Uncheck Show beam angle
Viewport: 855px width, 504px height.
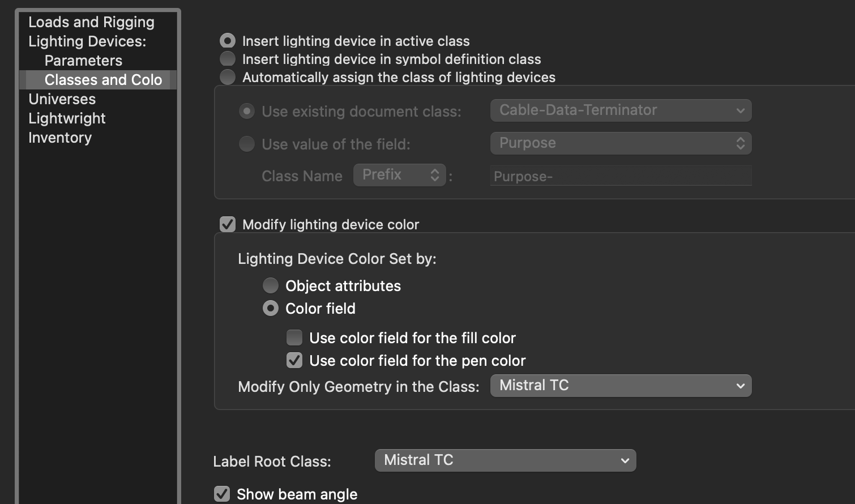click(221, 493)
